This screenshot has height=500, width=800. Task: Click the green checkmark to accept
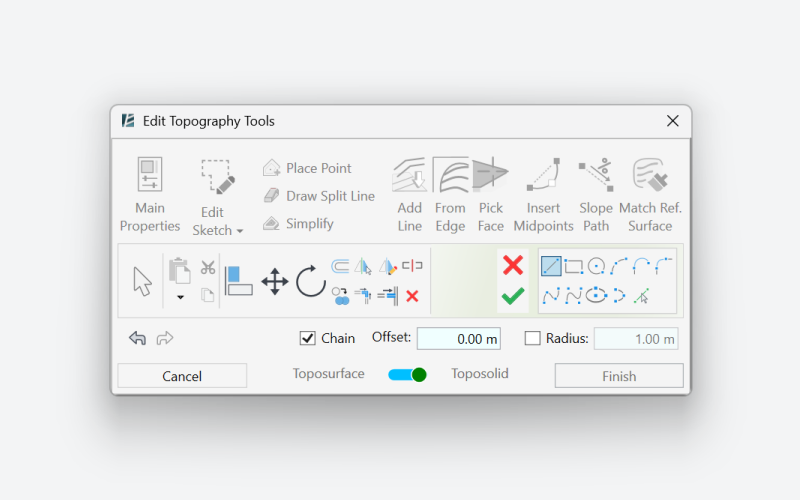(x=513, y=296)
